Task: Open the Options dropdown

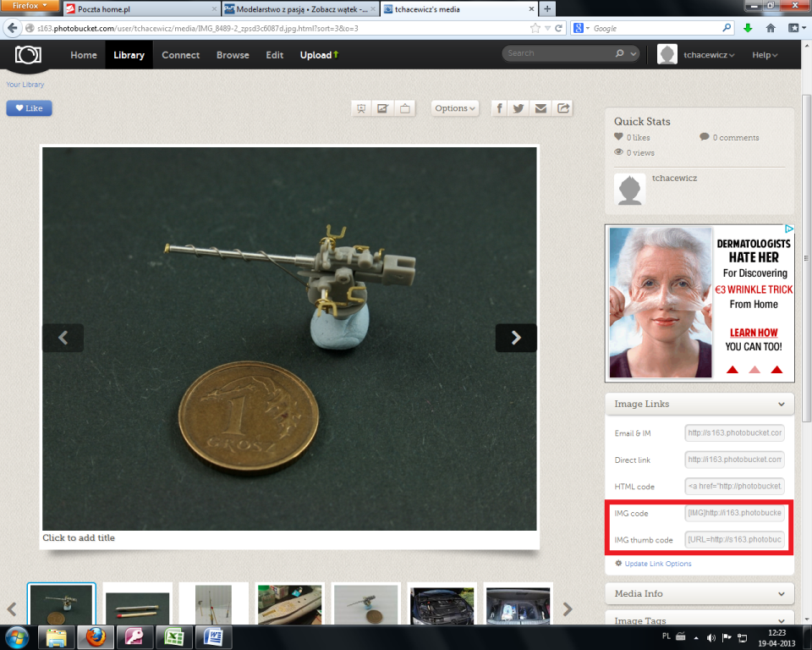Action: pos(455,108)
